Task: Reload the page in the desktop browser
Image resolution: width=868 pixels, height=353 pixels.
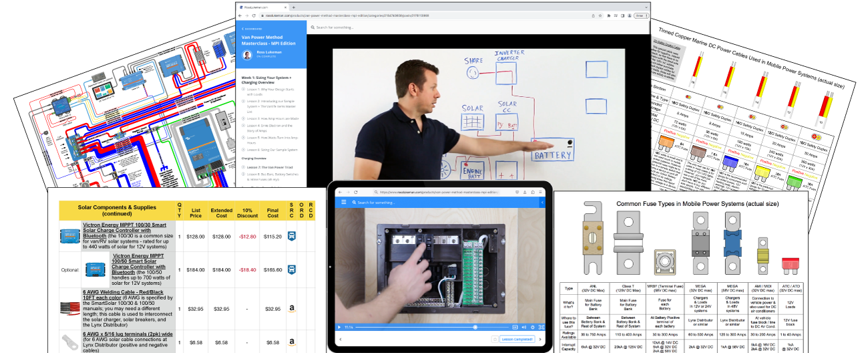Action: click(x=254, y=15)
